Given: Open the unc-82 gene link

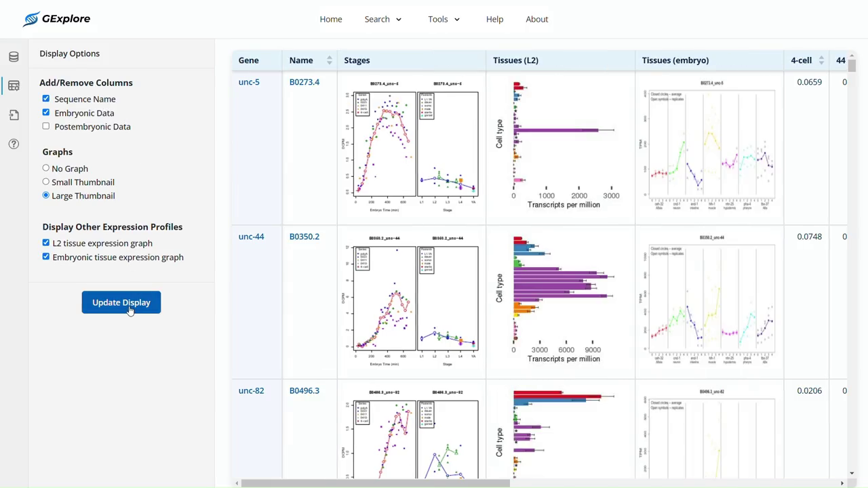Looking at the screenshot, I should (x=251, y=390).
